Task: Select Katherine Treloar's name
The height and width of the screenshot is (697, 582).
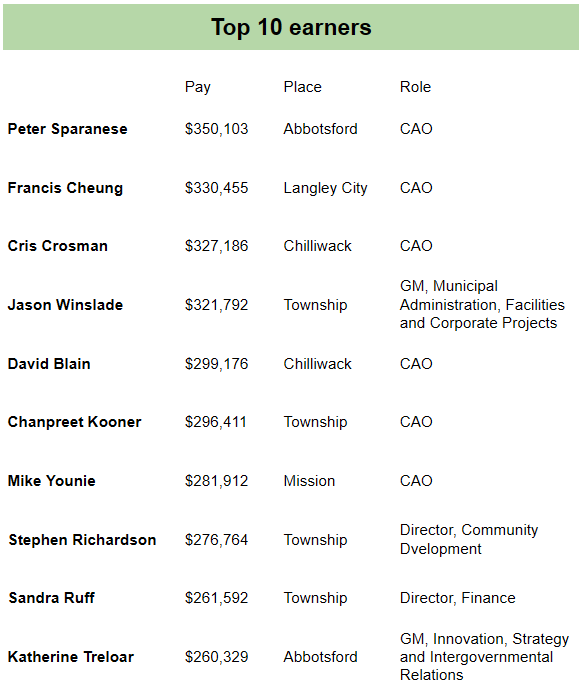Action: pos(71,657)
